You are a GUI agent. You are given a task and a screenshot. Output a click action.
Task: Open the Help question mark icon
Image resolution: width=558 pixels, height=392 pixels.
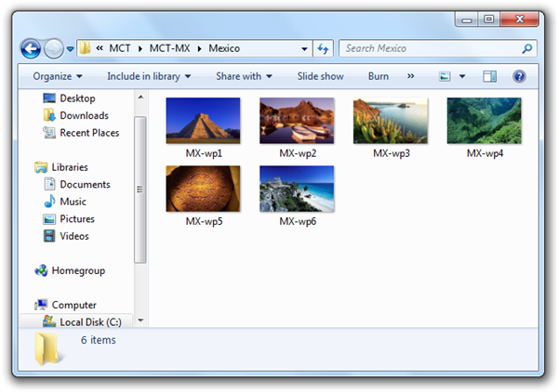point(520,76)
